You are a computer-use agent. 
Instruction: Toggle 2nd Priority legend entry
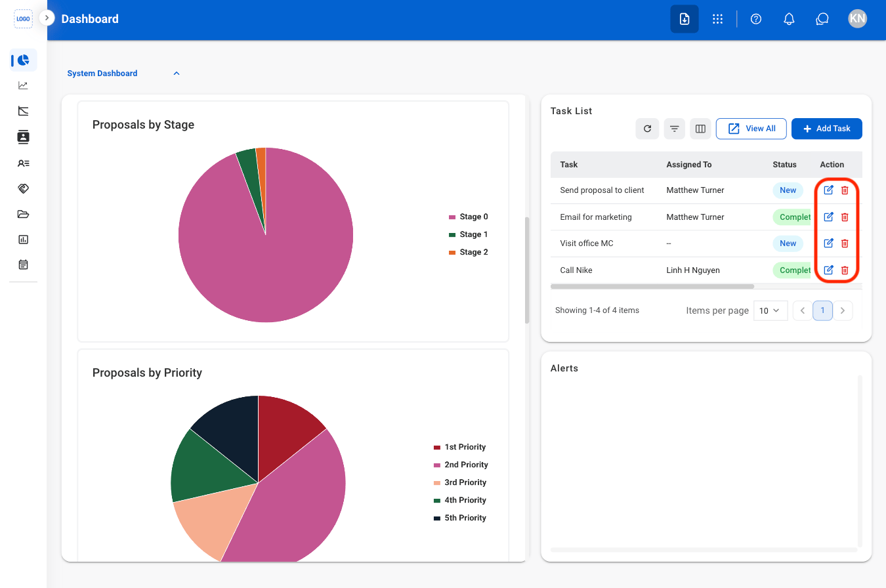click(461, 465)
